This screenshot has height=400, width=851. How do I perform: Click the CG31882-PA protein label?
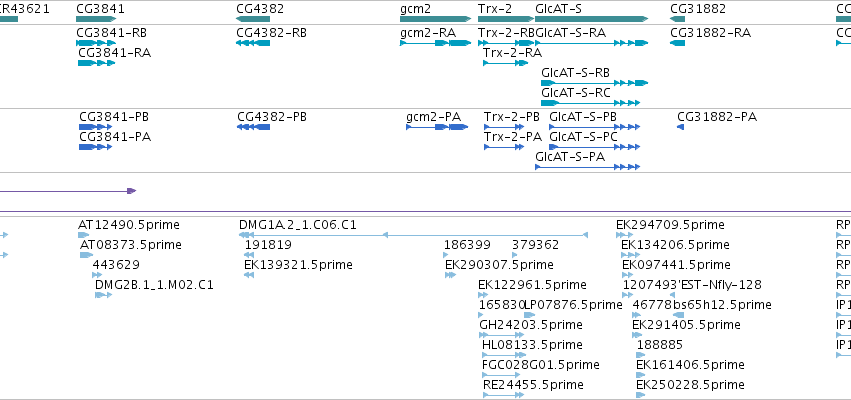717,117
